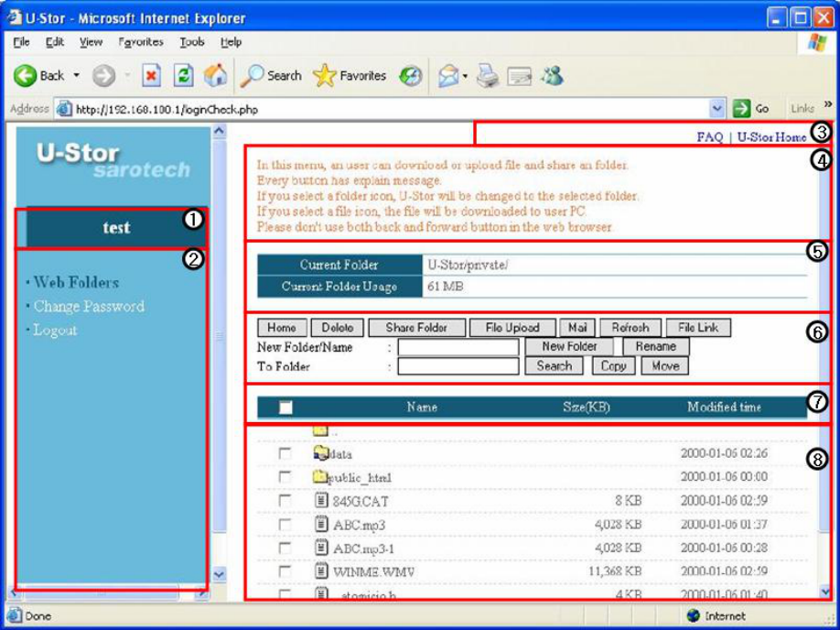Open the Favorites menu
This screenshot has height=630, width=840.
(x=141, y=42)
